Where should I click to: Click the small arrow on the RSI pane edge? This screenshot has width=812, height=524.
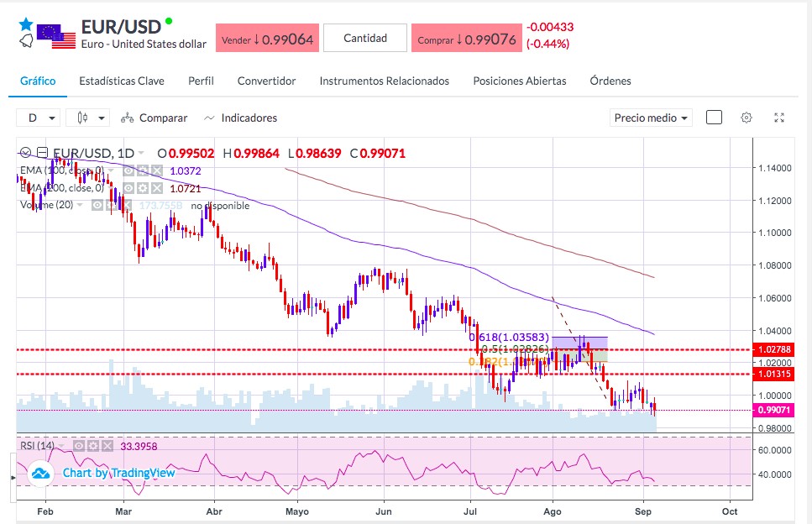(x=13, y=478)
